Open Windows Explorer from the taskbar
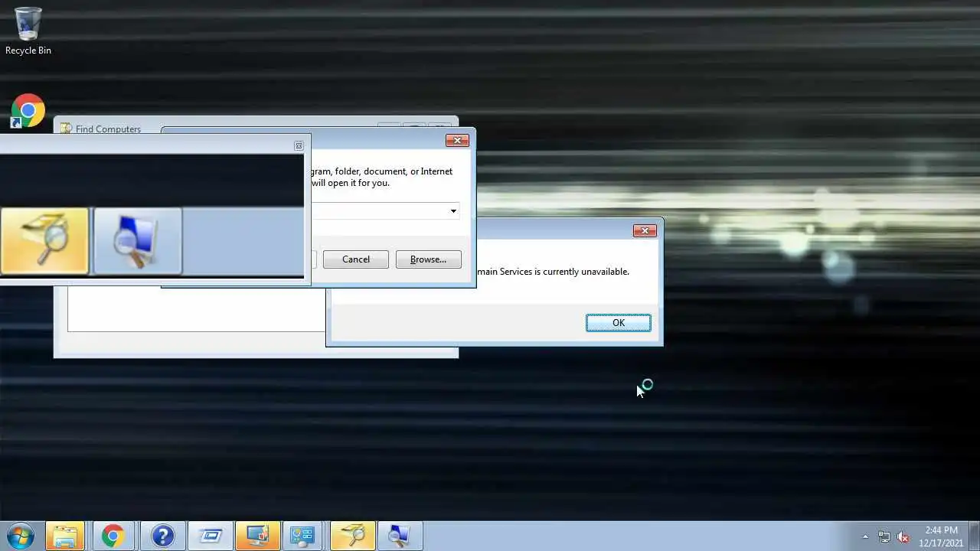Screen dimensions: 980x551 (65, 536)
